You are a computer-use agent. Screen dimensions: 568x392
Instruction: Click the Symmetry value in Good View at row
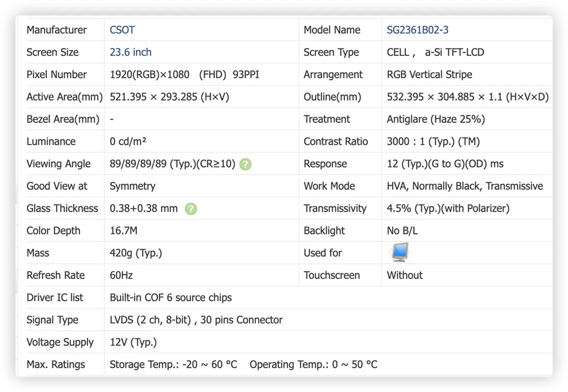(133, 186)
